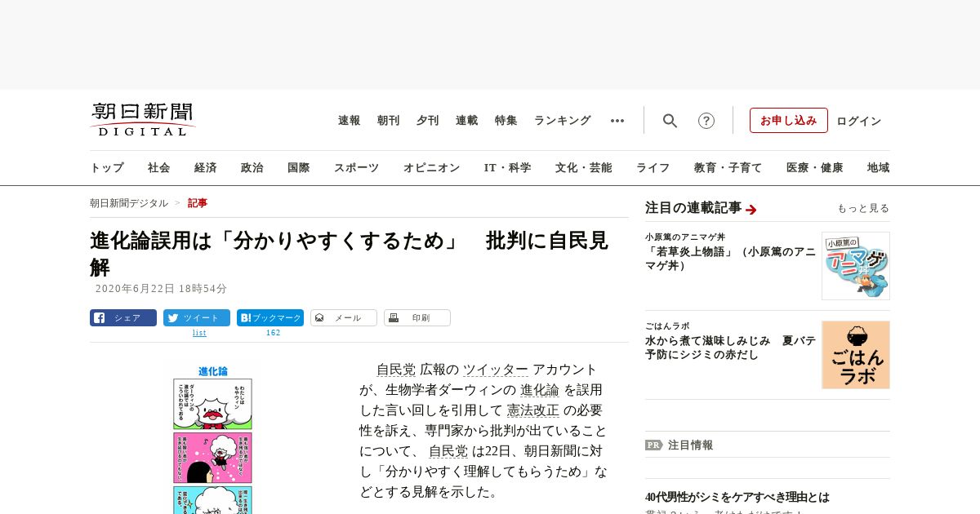Open 水から煮て滋味しみじみ article link
Screen dimensions: 980x514
click(731, 348)
